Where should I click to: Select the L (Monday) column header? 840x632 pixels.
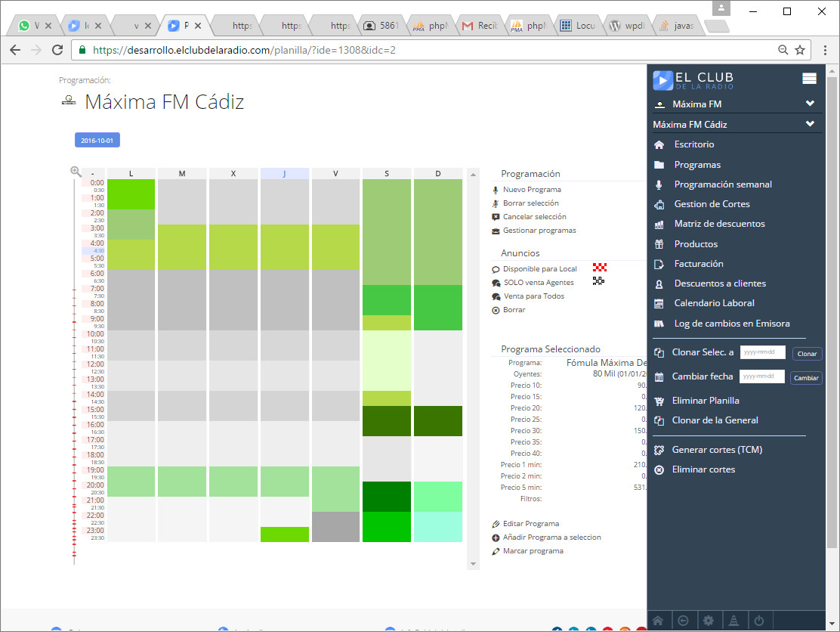[131, 174]
